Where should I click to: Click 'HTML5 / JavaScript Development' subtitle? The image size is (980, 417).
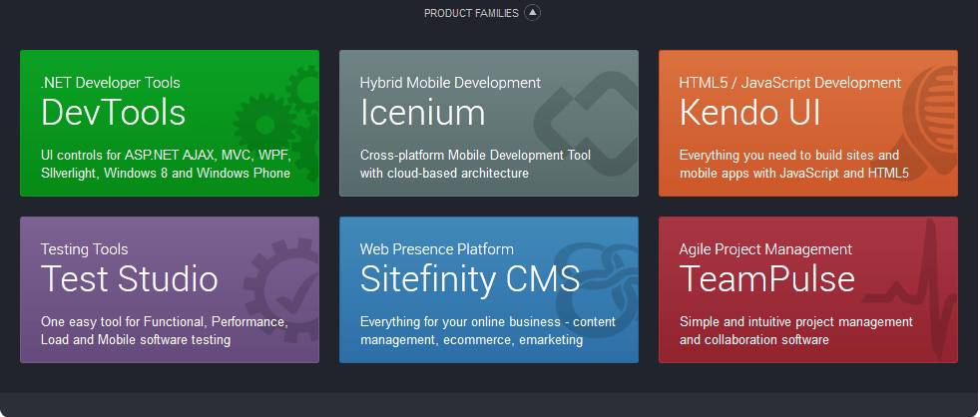(x=790, y=83)
